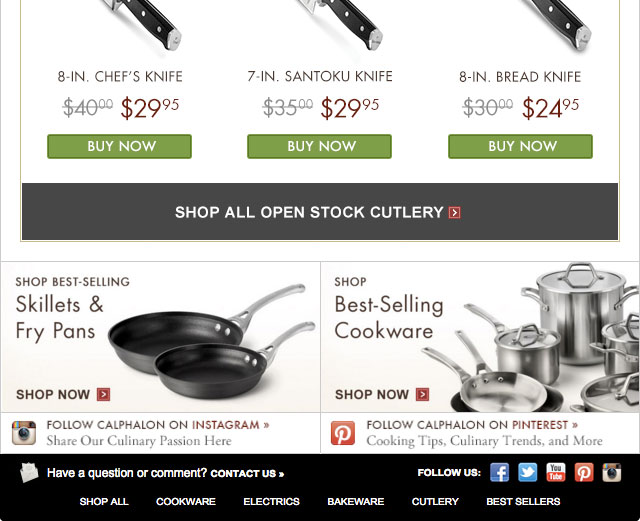
Task: Select Electrics in the footer menu
Action: point(271,501)
